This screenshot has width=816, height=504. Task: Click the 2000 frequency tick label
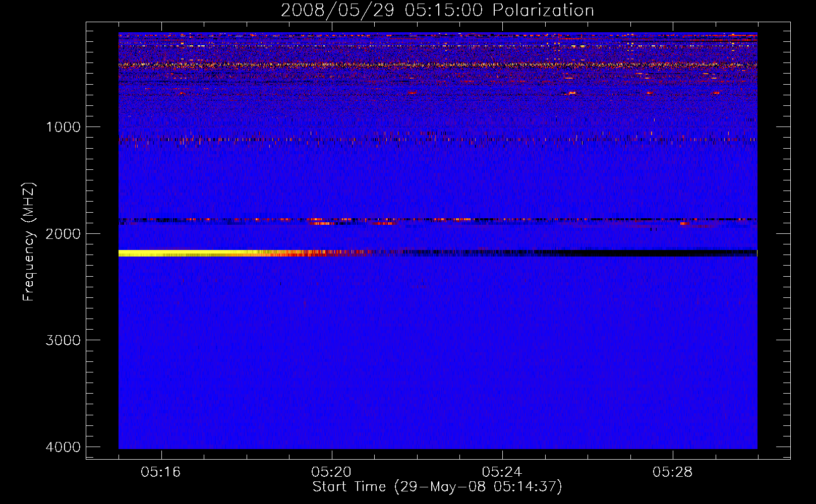point(64,233)
